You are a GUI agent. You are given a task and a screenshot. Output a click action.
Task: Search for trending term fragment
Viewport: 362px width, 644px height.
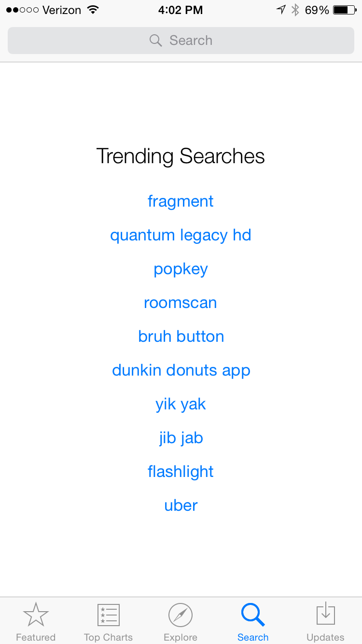point(181,201)
